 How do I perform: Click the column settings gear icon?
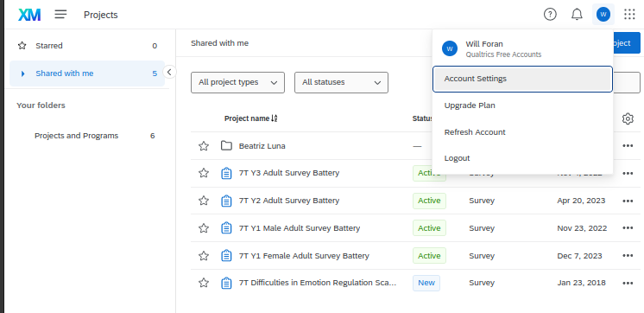[628, 118]
